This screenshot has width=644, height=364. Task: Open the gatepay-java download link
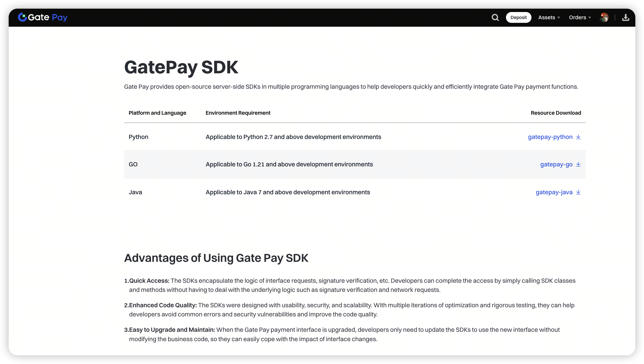(554, 192)
